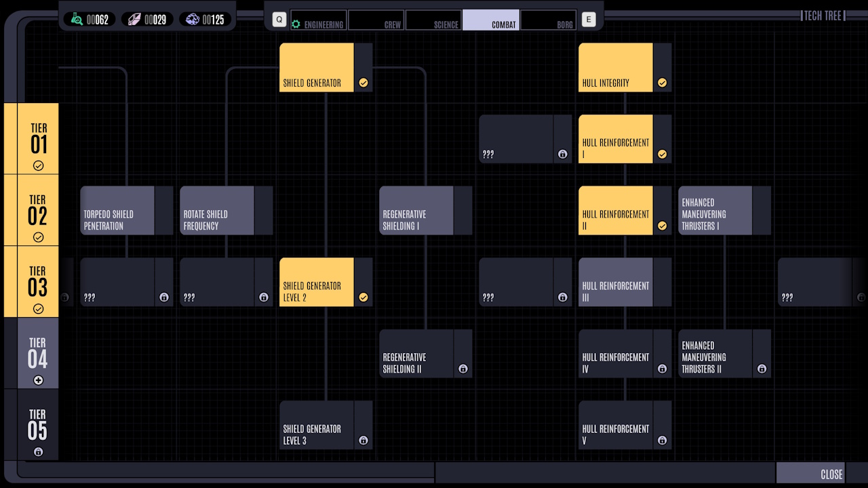
Task: Toggle completion check on Hull Reinforcement I
Action: [662, 154]
